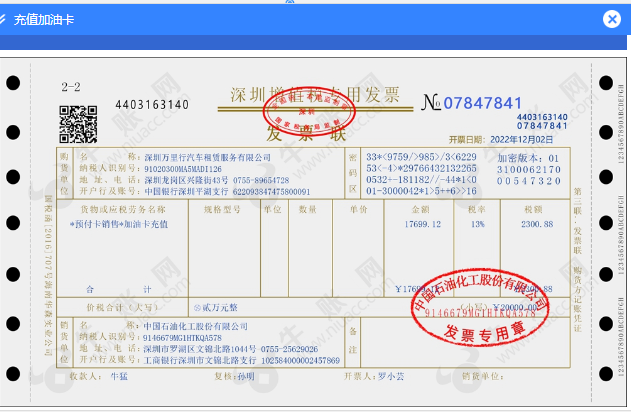The height and width of the screenshot is (412, 631).
Task: Click the 价税合计（大写） label
Action: coord(122,308)
